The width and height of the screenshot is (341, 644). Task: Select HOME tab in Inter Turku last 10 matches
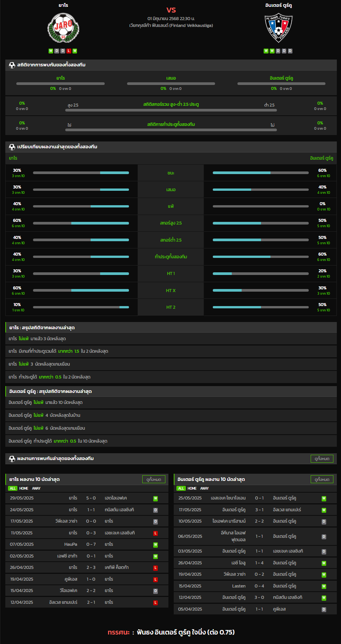[x=192, y=488]
